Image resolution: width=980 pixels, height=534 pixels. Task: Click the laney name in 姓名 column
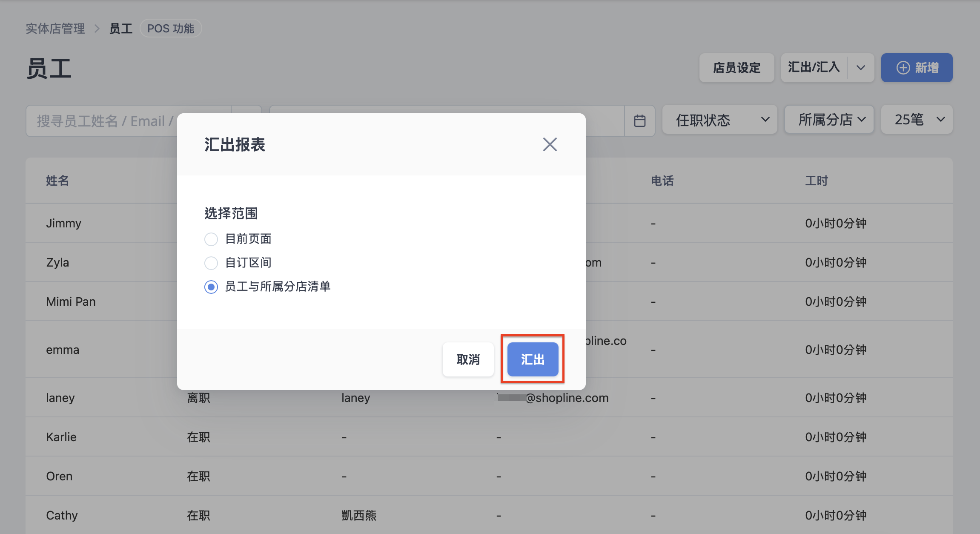(60, 398)
